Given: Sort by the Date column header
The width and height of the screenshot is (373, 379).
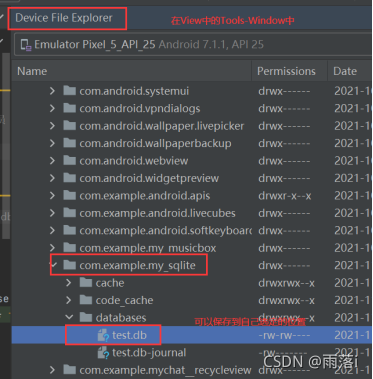Looking at the screenshot, I should [x=345, y=71].
